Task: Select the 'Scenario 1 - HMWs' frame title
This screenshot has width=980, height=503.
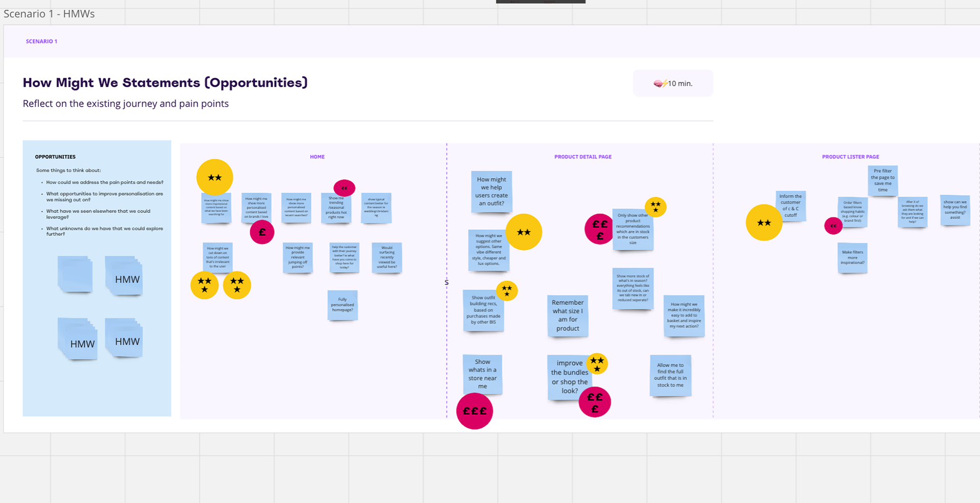Action: pyautogui.click(x=49, y=14)
